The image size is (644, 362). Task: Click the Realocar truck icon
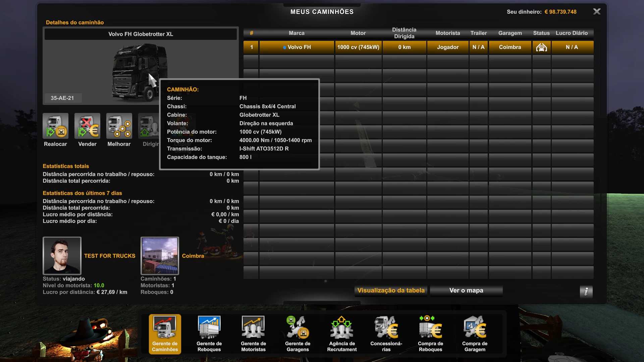pos(55,126)
